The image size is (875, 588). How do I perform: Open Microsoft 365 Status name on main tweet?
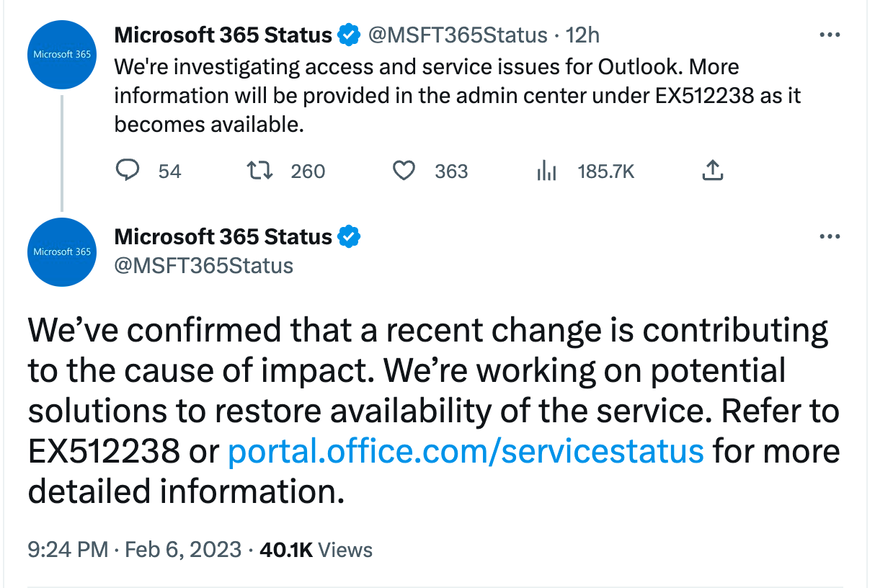click(223, 236)
